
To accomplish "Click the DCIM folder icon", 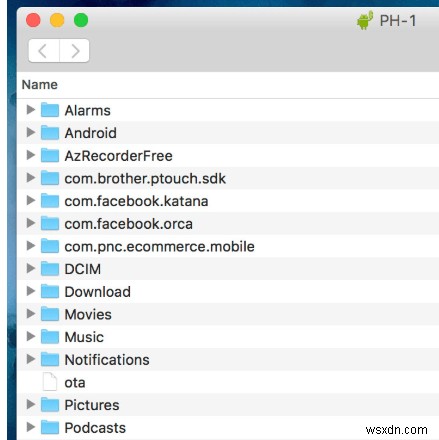I will tap(50, 269).
